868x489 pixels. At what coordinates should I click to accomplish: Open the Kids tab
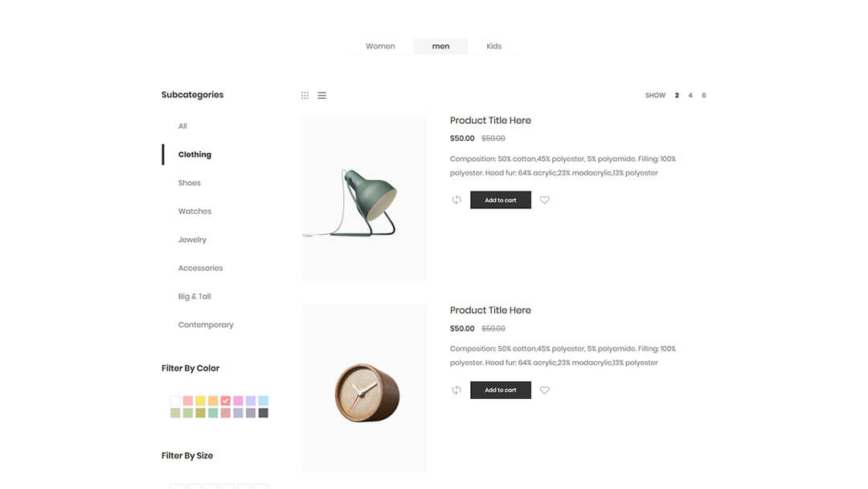pos(493,46)
